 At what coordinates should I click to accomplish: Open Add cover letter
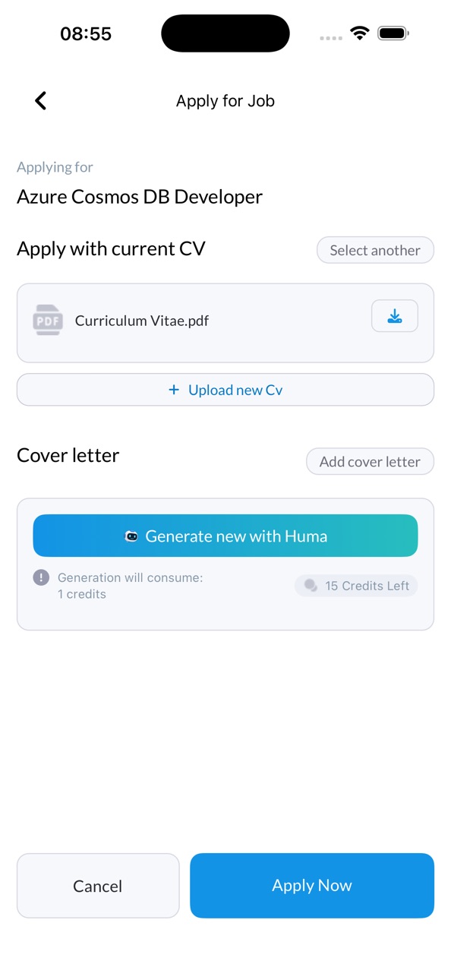pyautogui.click(x=370, y=461)
